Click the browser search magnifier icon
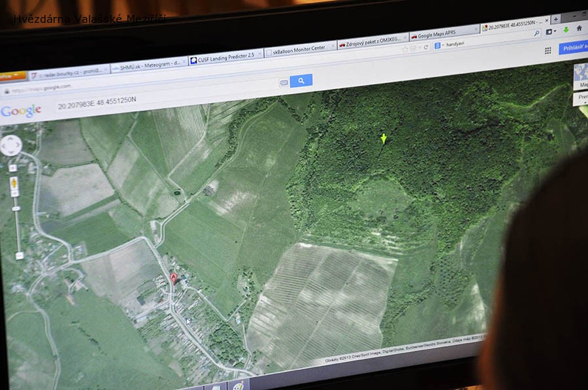The width and height of the screenshot is (588, 390). [536, 33]
